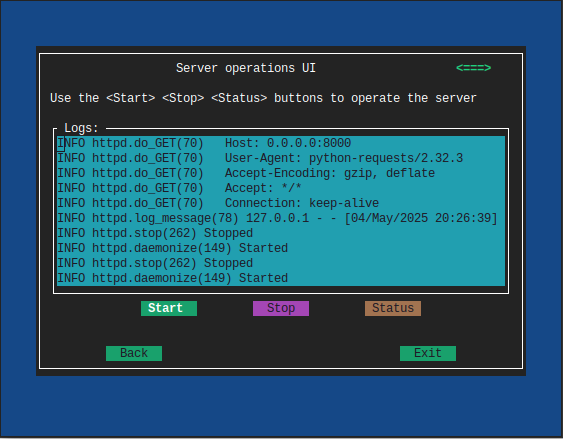Click the instruction text about operating the server
The height and width of the screenshot is (439, 563).
coord(263,98)
